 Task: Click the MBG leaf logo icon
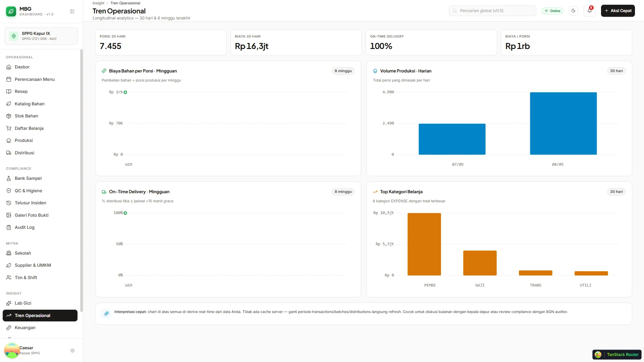pyautogui.click(x=11, y=11)
